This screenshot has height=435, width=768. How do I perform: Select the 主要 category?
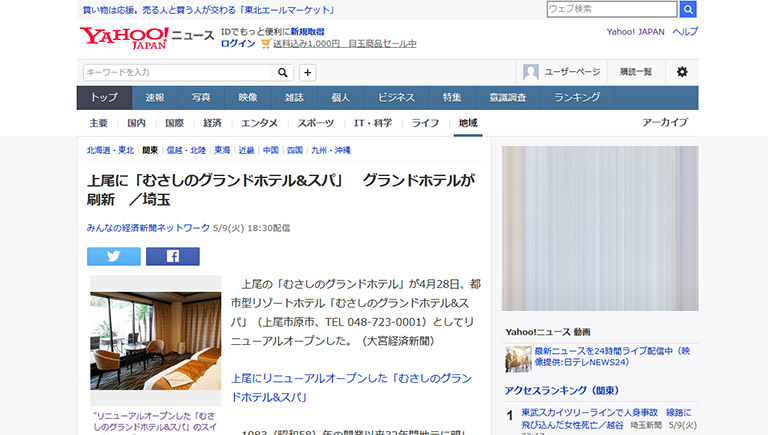tap(98, 123)
